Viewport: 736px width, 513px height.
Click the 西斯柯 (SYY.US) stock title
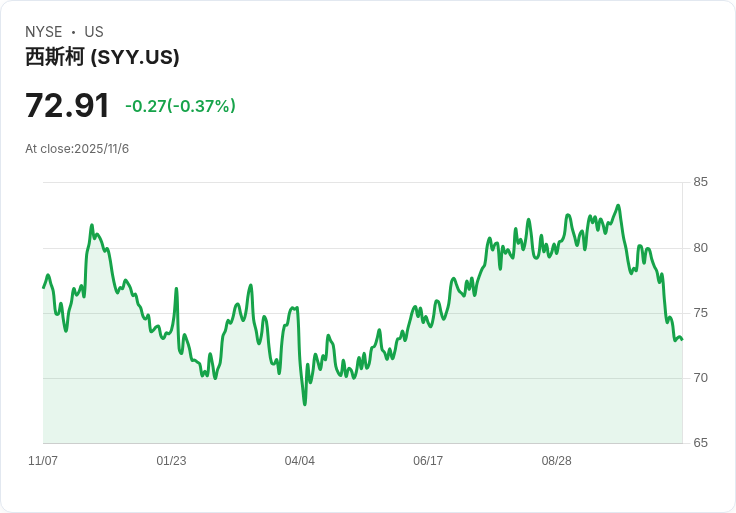click(x=102, y=57)
